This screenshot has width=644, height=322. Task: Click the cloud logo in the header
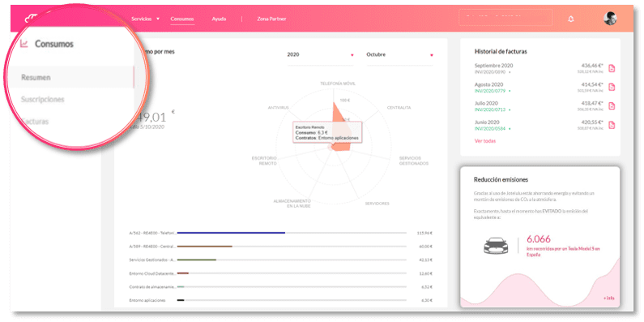(32, 18)
